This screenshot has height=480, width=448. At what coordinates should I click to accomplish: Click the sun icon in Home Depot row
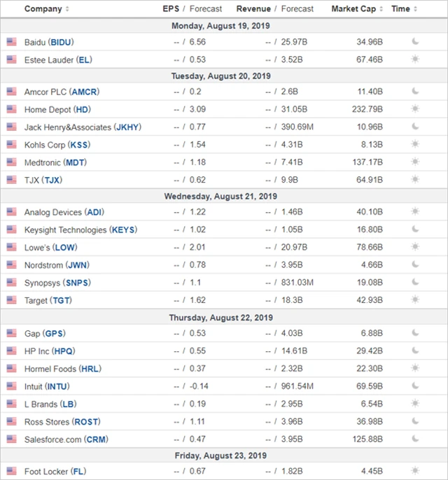point(415,109)
